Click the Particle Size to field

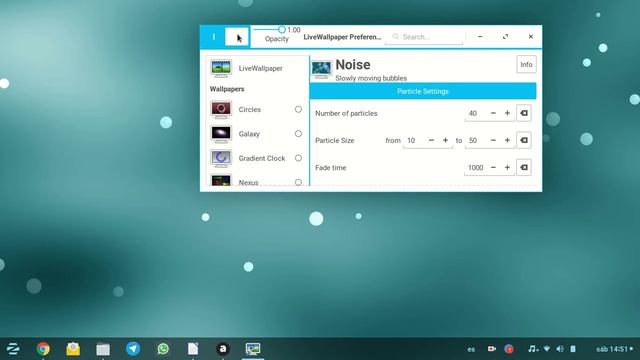(476, 140)
